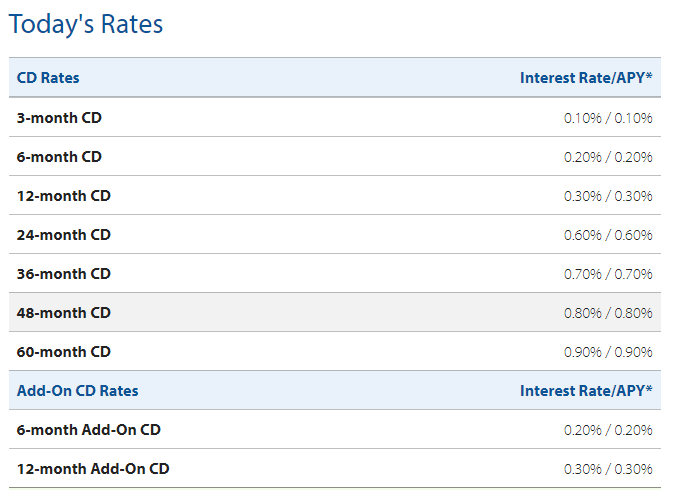The image size is (675, 490).
Task: Click the 12-month CD rate 0.30% / 0.30%
Action: click(x=608, y=196)
